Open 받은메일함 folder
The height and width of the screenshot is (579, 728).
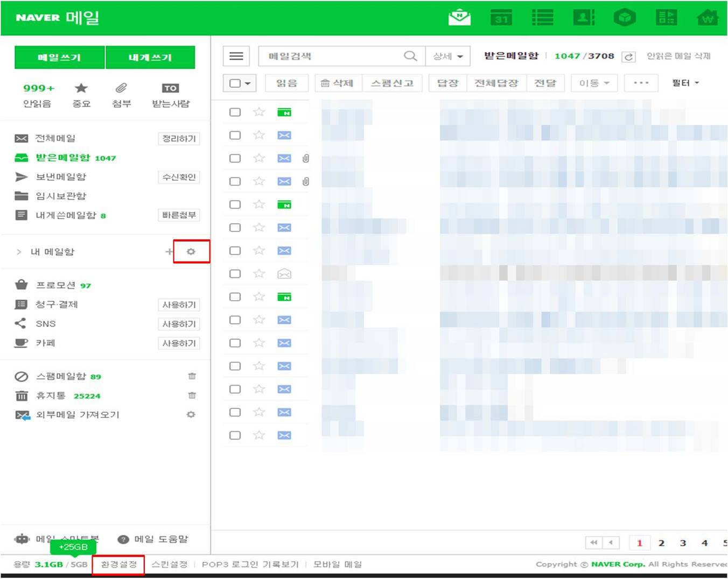click(63, 158)
